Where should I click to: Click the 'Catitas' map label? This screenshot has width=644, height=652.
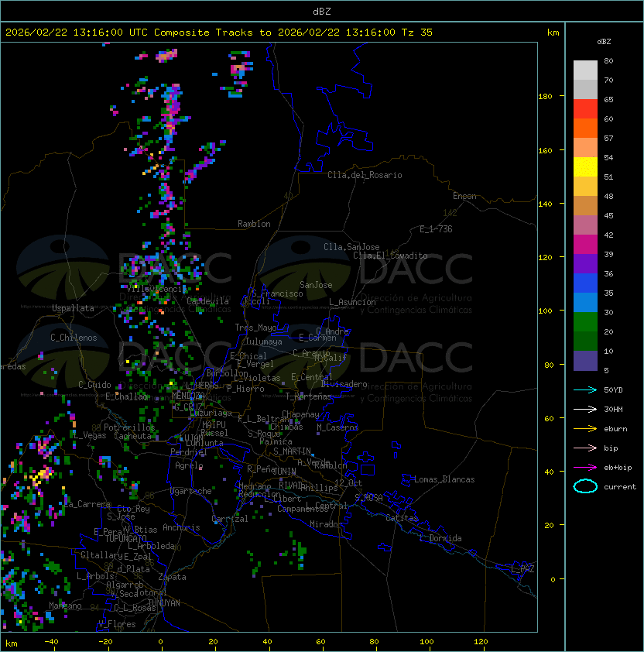coord(402,518)
